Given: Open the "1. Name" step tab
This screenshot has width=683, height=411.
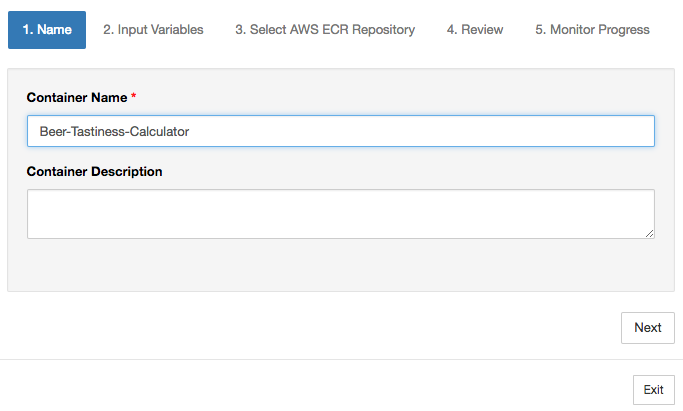Looking at the screenshot, I should (47, 30).
